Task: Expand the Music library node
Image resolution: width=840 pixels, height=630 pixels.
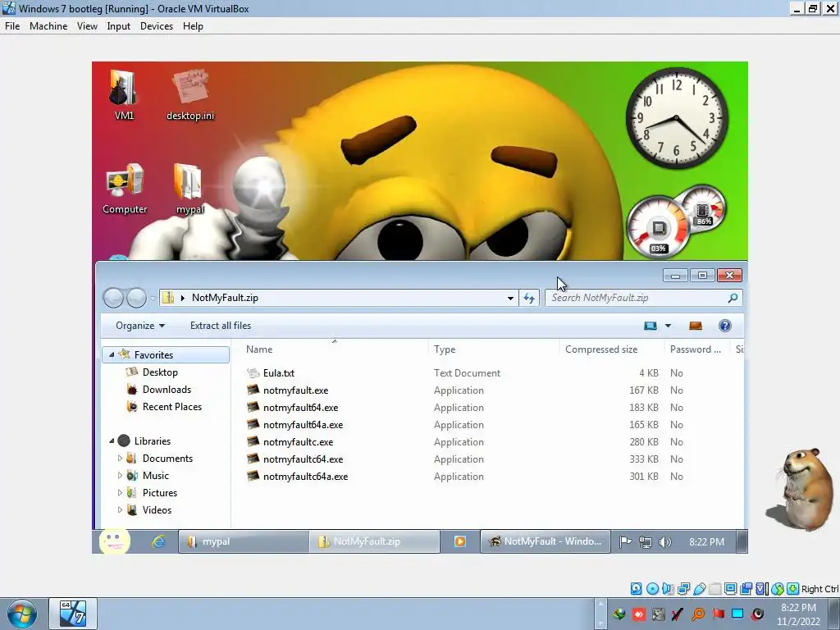Action: (120, 475)
